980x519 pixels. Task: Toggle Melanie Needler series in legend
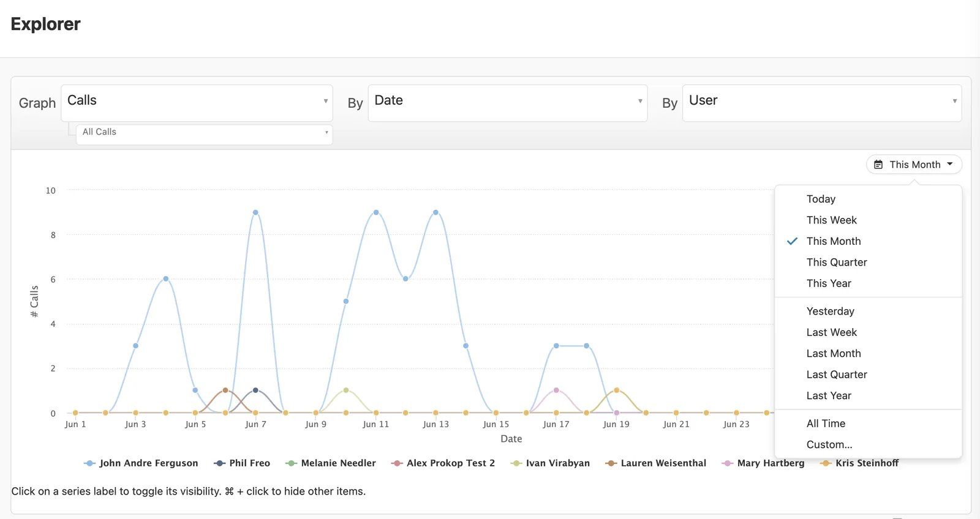[331, 463]
